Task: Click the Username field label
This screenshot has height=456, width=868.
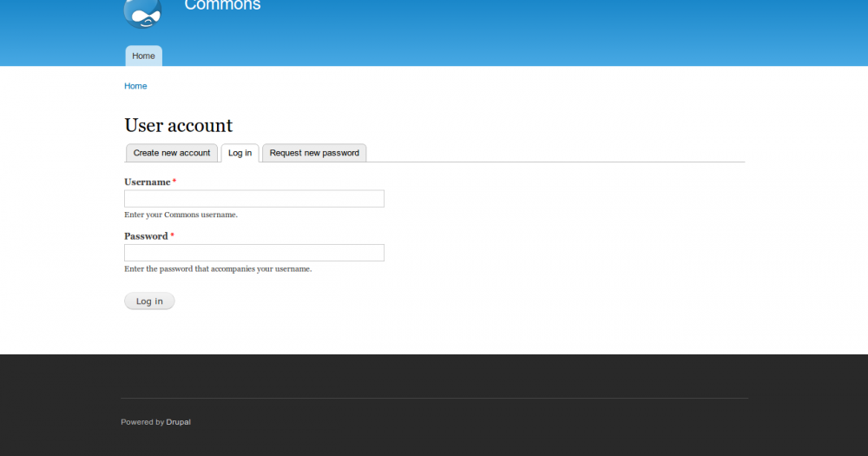Action: 147,182
